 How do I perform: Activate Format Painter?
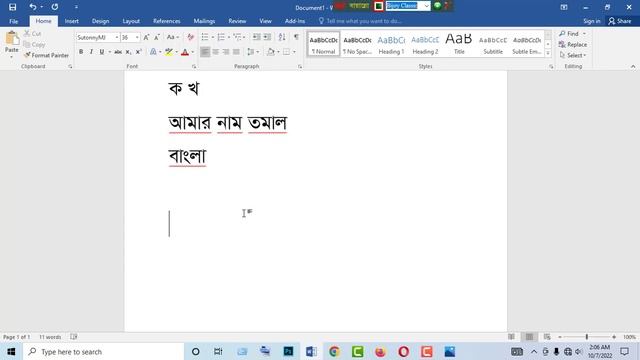tap(46, 55)
